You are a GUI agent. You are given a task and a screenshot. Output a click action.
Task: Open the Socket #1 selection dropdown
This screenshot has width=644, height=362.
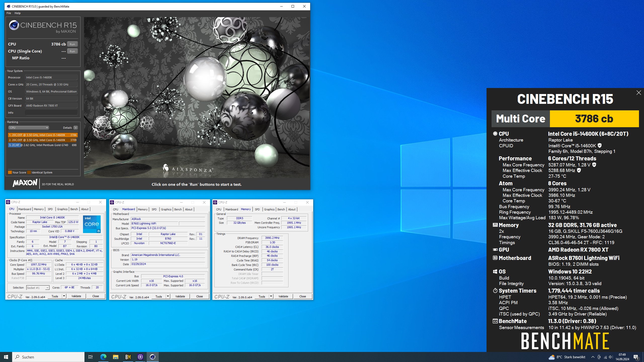tap(38, 288)
